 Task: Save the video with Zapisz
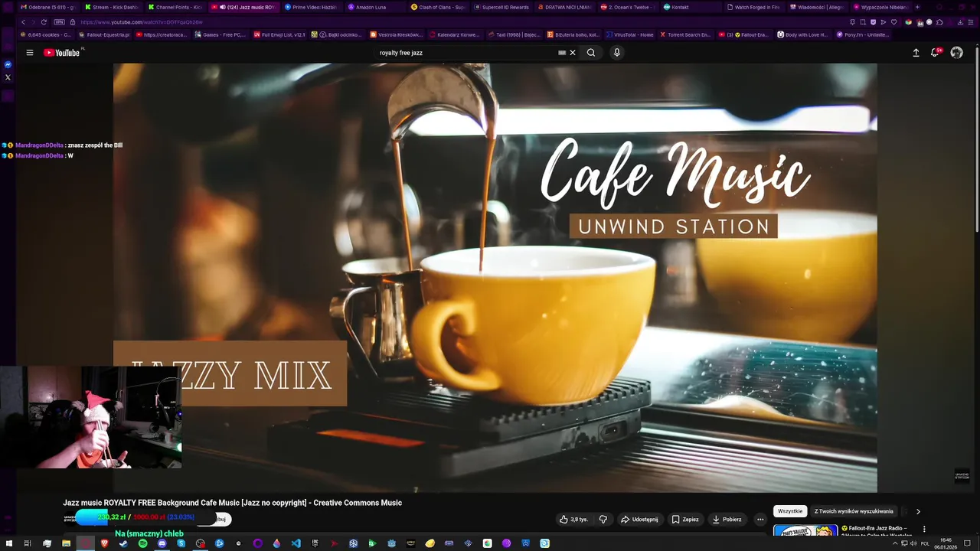click(685, 520)
